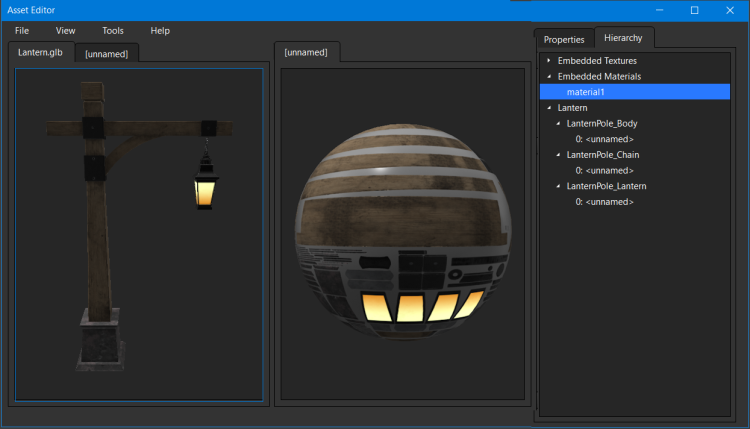Expand the Embedded Textures node arrow
This screenshot has width=750, height=429.
point(549,61)
